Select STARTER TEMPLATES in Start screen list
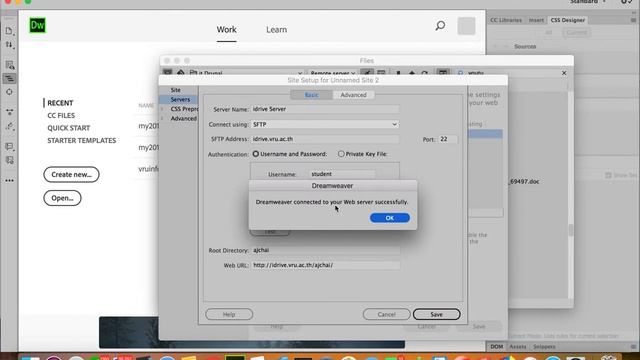This screenshot has height=360, width=640. (x=82, y=140)
